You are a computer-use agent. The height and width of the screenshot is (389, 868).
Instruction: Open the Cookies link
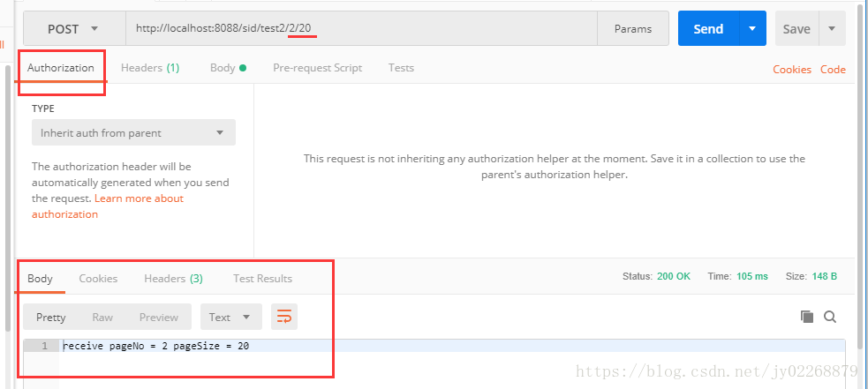791,70
